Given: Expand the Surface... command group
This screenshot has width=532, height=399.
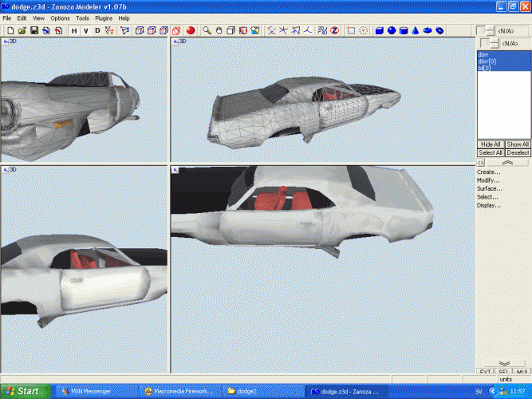Looking at the screenshot, I should tap(489, 188).
